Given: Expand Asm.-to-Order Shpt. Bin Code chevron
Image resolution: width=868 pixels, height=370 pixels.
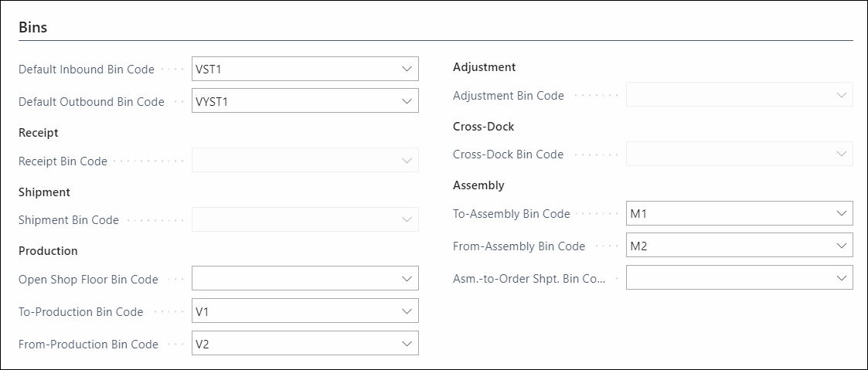Looking at the screenshot, I should pos(842,277).
